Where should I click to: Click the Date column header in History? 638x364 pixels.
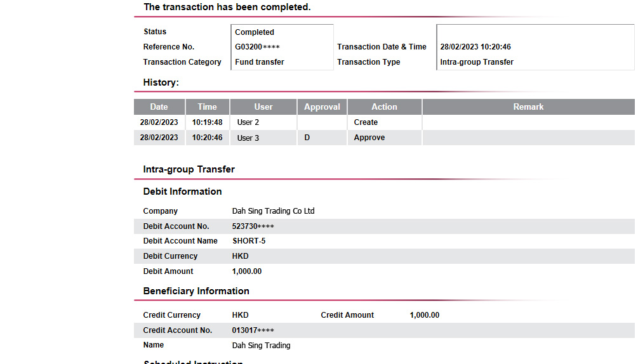point(159,107)
